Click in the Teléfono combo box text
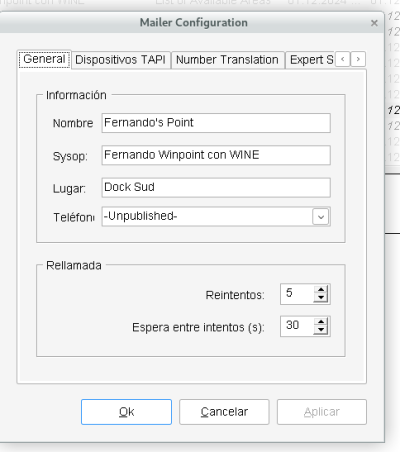The image size is (400, 452). pos(207,217)
